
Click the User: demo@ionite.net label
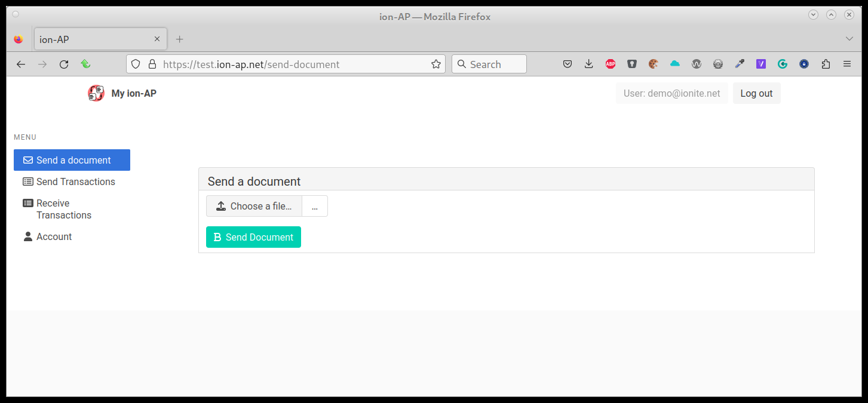671,93
